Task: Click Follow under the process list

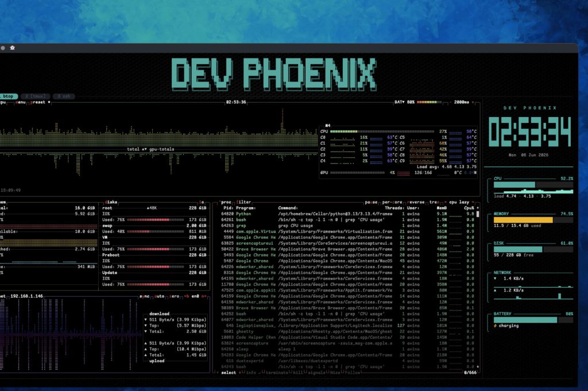Action: 351,373
